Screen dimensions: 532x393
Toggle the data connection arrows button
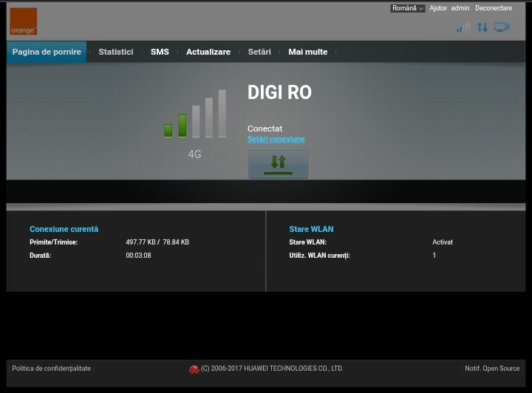pos(278,165)
